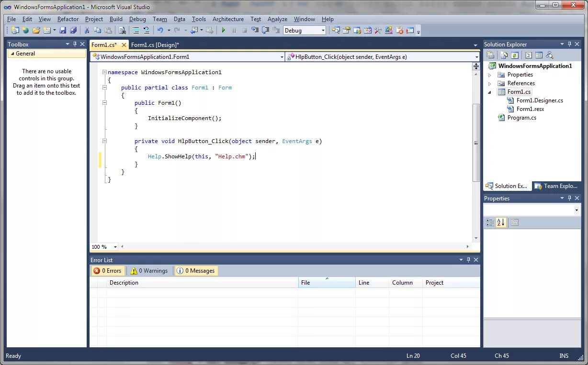Toggle the 0 Warnings filter
Screen dimensions: 588x365
point(149,271)
